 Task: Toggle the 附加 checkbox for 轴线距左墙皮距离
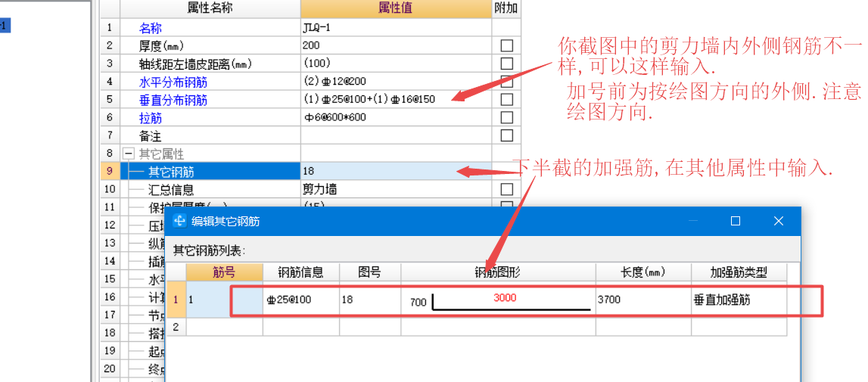[506, 64]
